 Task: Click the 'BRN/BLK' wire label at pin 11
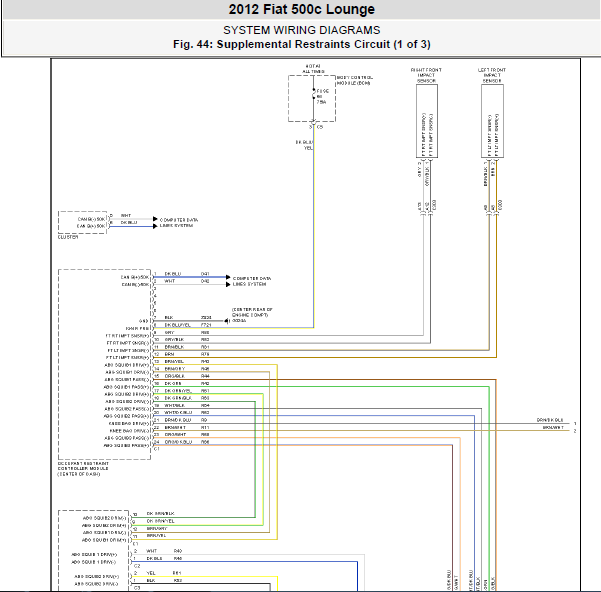(174, 346)
